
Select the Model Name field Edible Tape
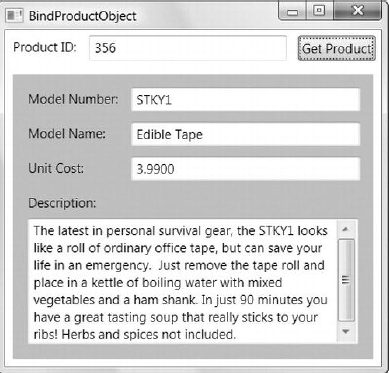click(246, 134)
